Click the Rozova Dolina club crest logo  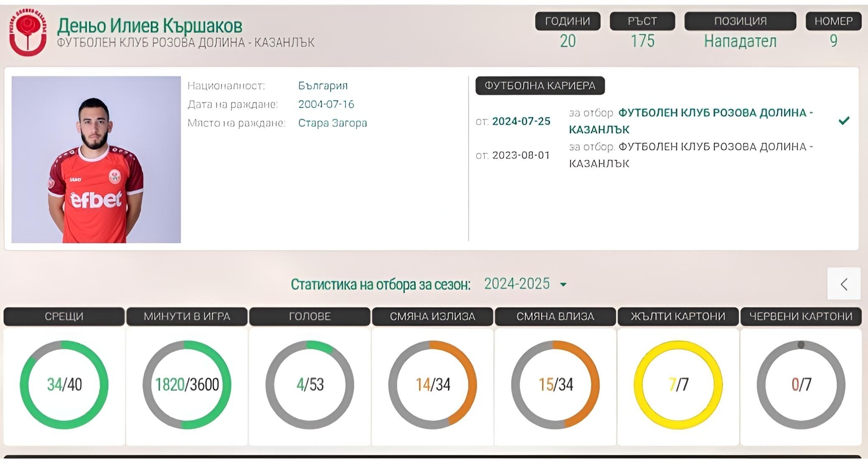pos(28,33)
